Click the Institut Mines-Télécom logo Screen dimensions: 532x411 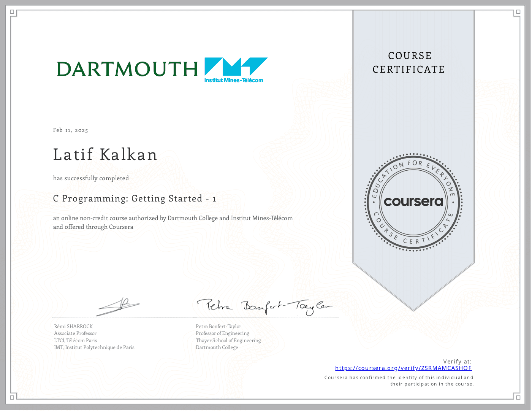[236, 70]
